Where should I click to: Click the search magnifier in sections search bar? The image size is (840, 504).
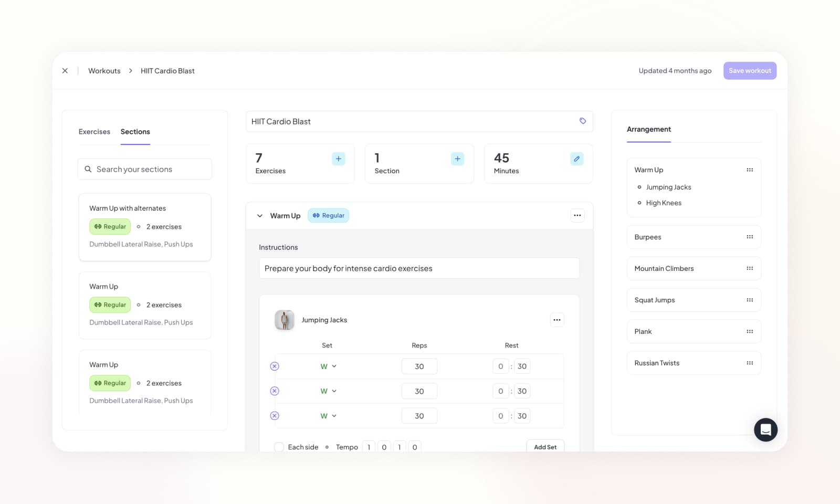88,169
